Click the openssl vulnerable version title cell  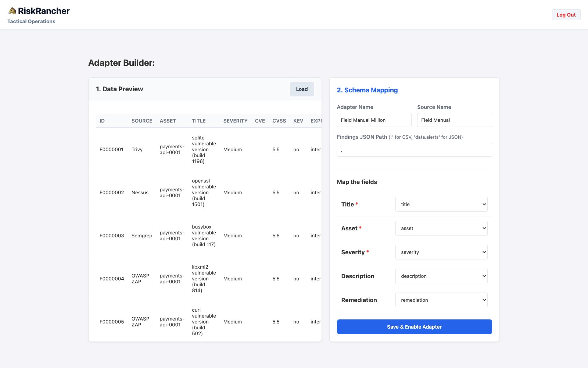coord(204,192)
